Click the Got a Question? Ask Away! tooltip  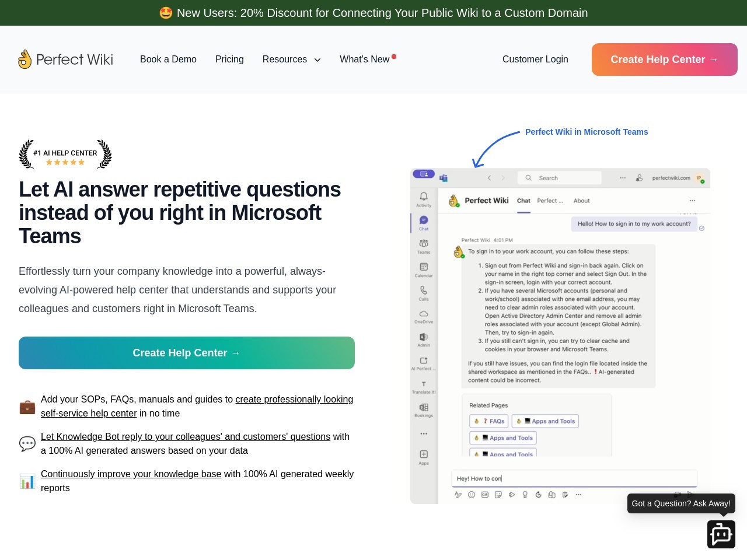(681, 503)
